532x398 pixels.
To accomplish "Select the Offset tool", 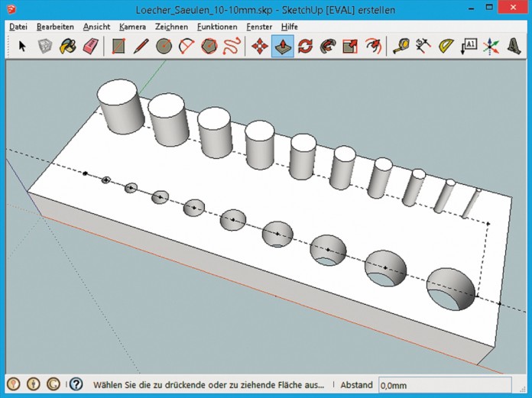I will [x=373, y=47].
